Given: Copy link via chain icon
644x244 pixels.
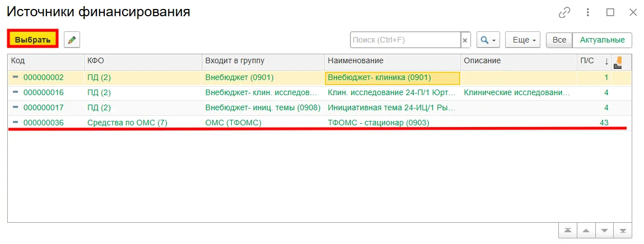Looking at the screenshot, I should [x=564, y=12].
